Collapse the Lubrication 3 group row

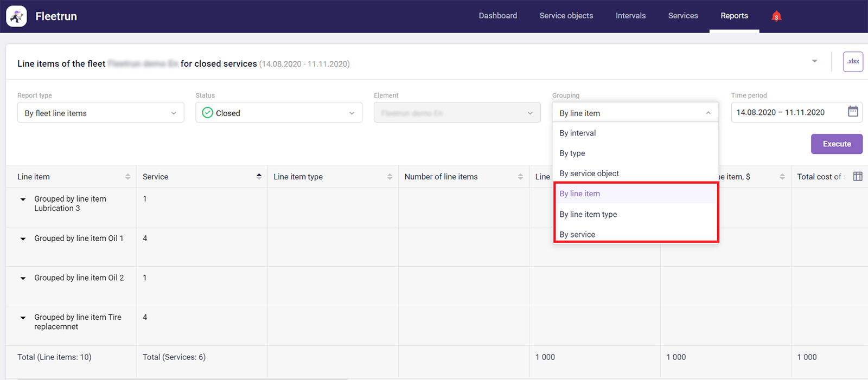[23, 199]
